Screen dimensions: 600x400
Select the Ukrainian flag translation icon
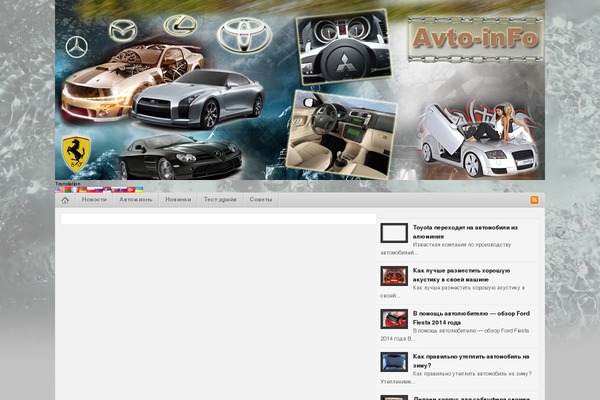[139, 189]
